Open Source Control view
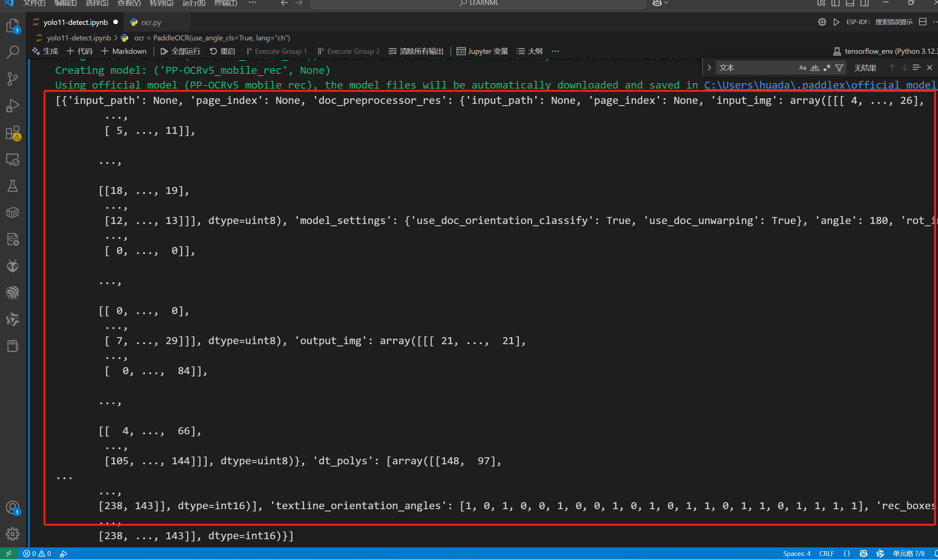This screenshot has width=938, height=560. (x=13, y=79)
